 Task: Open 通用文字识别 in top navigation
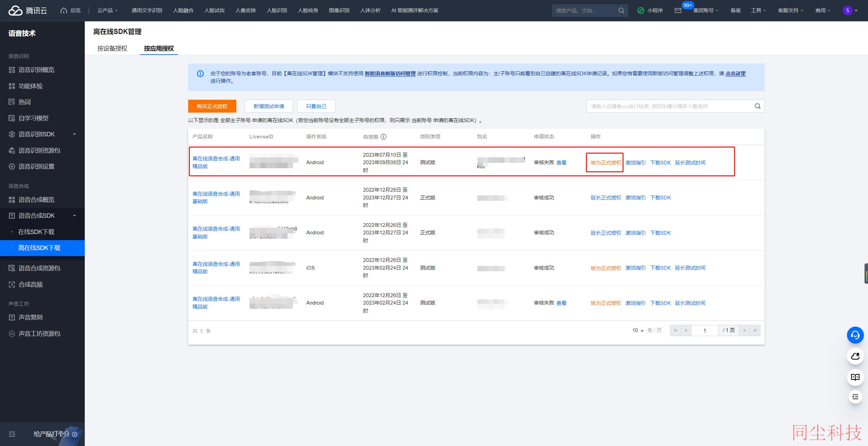(147, 11)
